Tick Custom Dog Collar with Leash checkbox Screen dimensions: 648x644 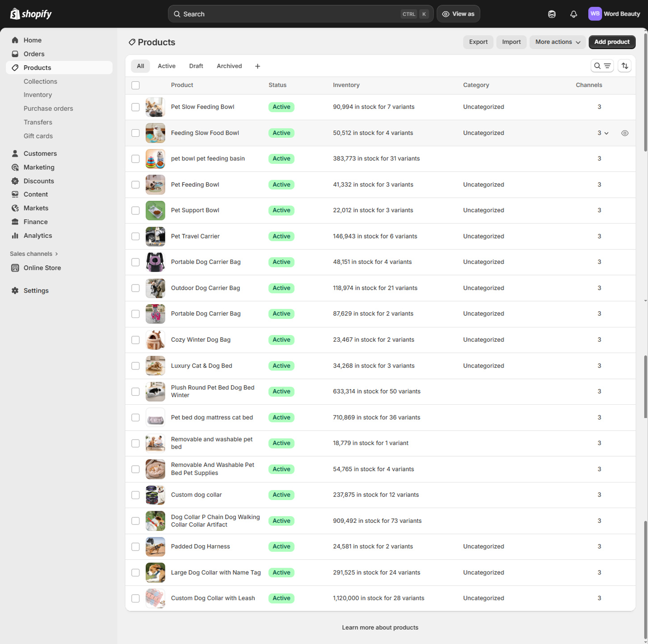pyautogui.click(x=135, y=598)
